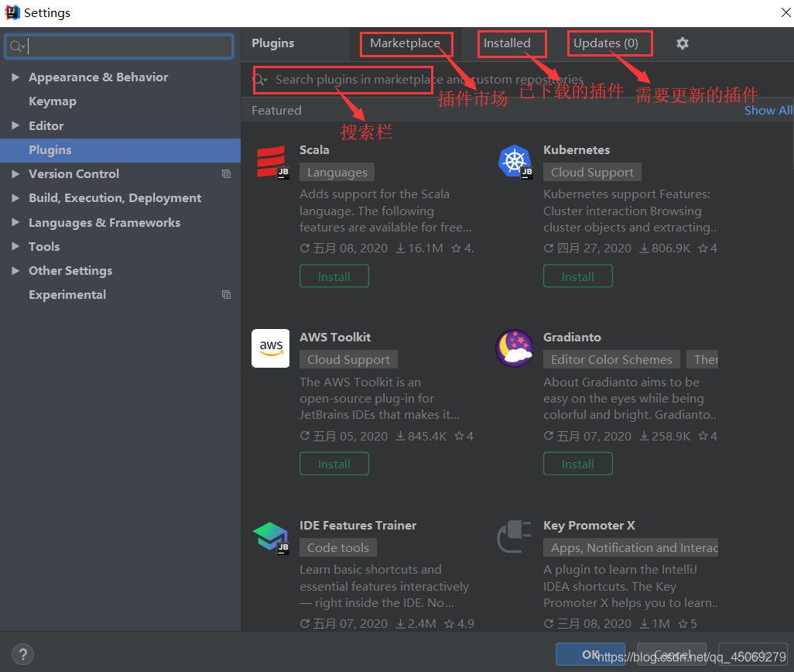Open the Keymap settings page

[x=53, y=101]
